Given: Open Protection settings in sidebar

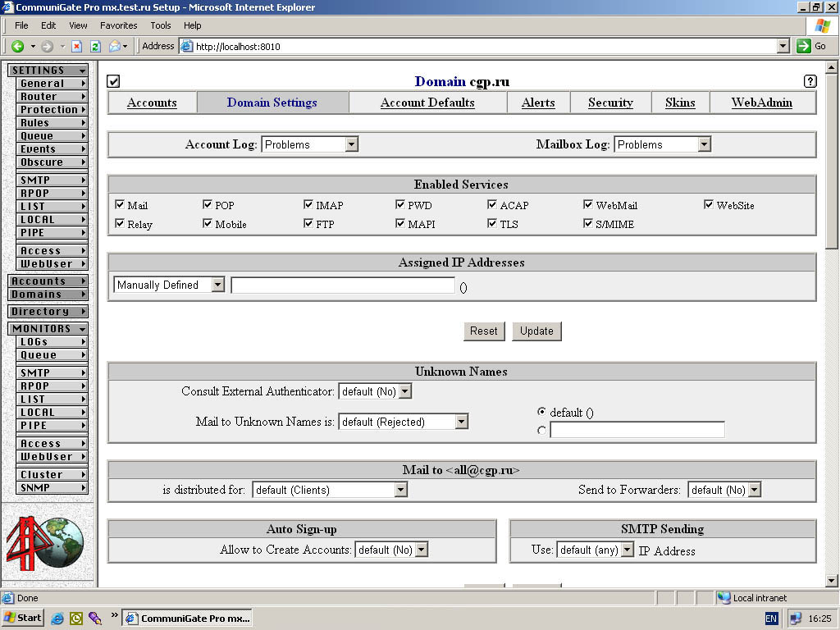Looking at the screenshot, I should point(52,109).
